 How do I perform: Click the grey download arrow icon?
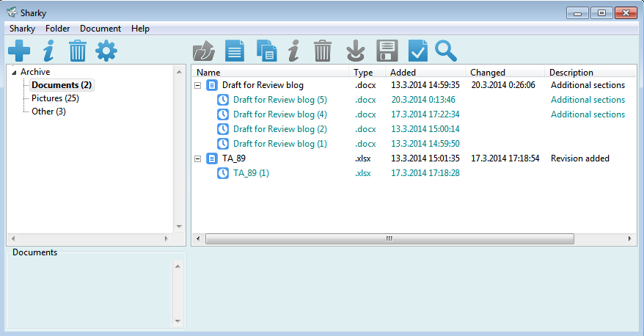[x=355, y=51]
